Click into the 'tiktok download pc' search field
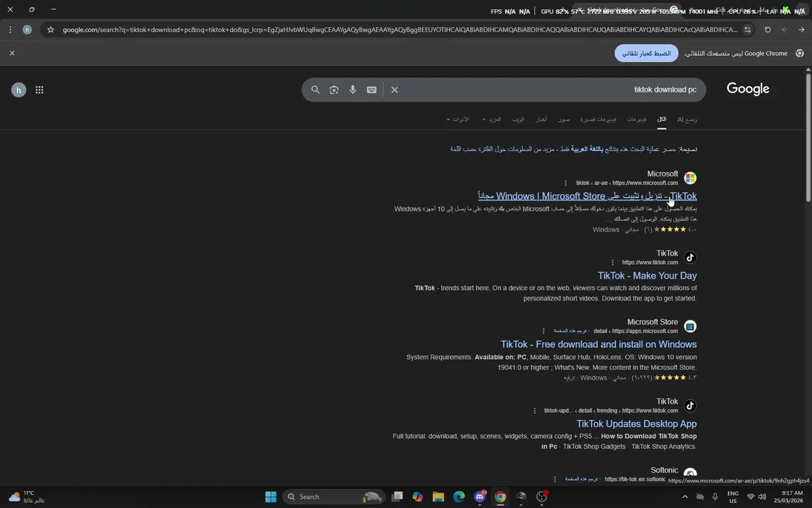812x508 pixels. [549, 90]
